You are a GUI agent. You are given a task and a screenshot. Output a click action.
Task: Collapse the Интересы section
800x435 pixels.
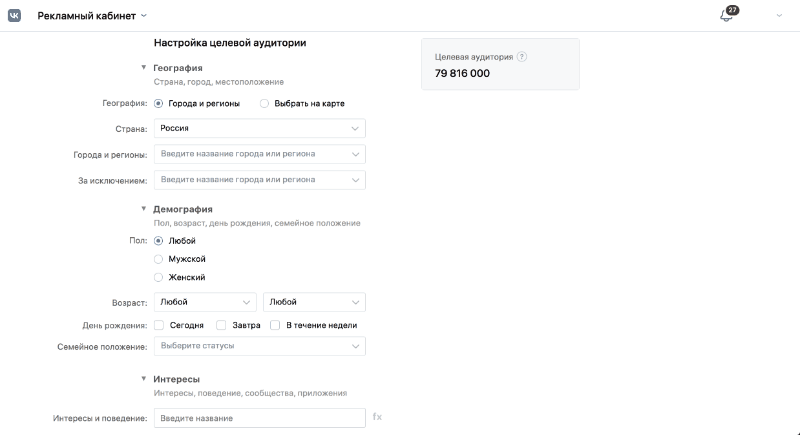pyautogui.click(x=143, y=378)
